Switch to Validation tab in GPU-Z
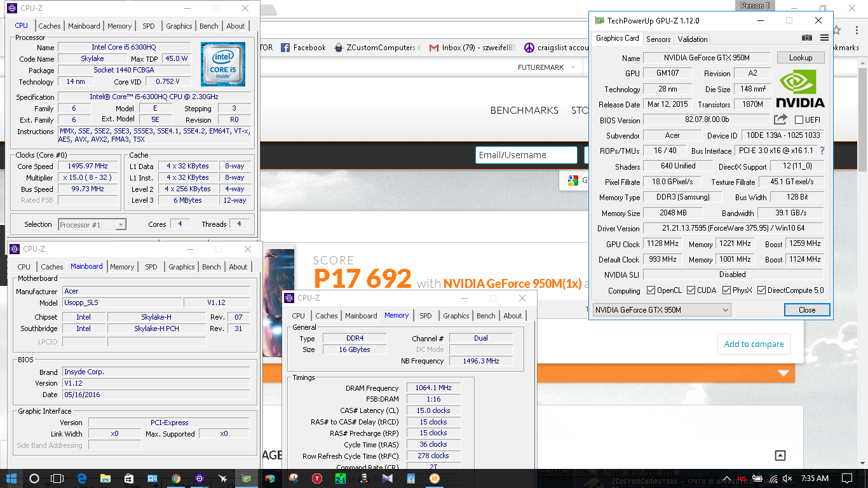 (x=693, y=39)
